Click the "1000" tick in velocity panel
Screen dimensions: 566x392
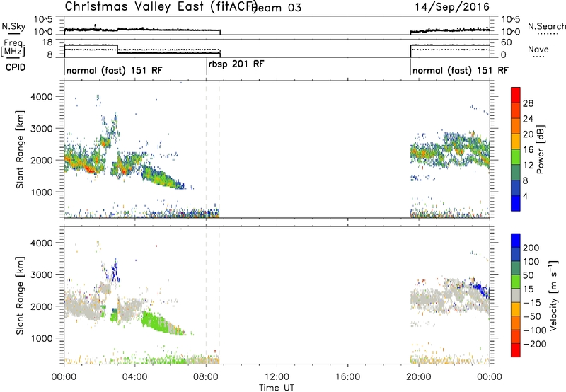click(42, 338)
